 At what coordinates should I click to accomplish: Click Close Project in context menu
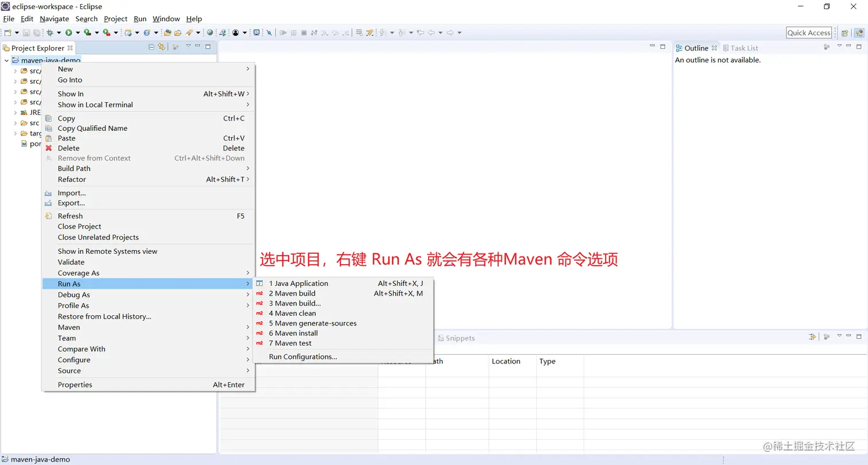coord(148,226)
